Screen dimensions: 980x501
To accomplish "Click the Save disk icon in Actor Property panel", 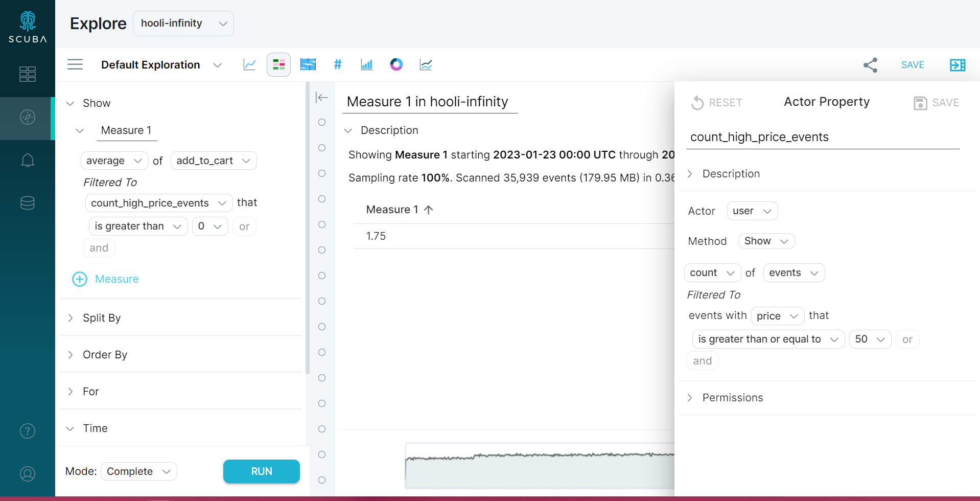I will tap(920, 103).
